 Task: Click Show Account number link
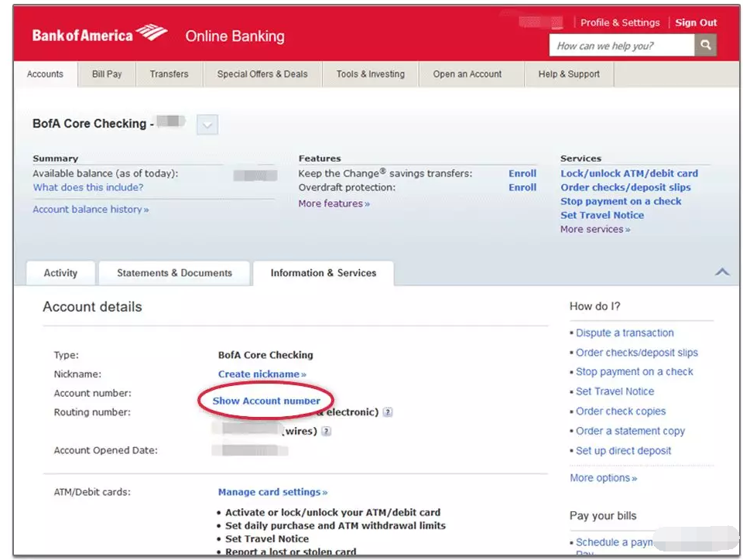pyautogui.click(x=266, y=401)
